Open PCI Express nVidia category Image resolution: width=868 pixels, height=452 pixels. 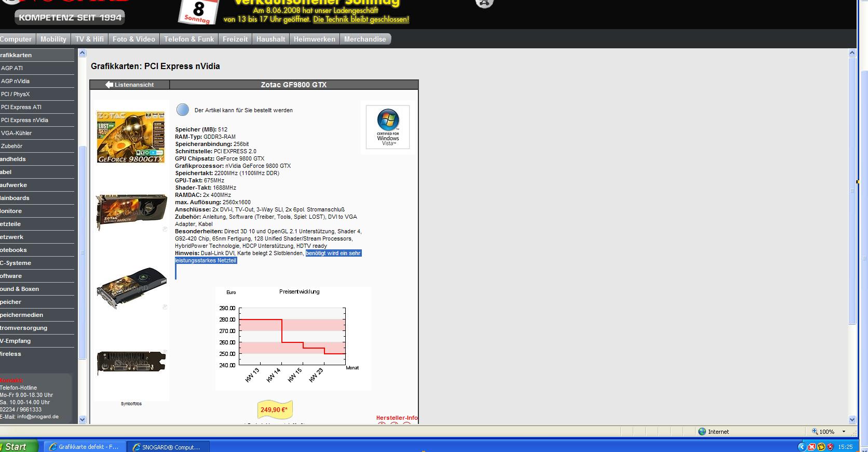pyautogui.click(x=37, y=120)
